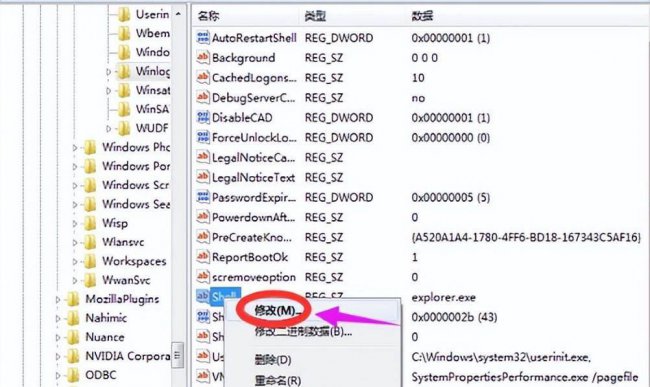Screen dimensions: 650x387
Task: Click the Nuance folder icon
Action: [x=73, y=337]
